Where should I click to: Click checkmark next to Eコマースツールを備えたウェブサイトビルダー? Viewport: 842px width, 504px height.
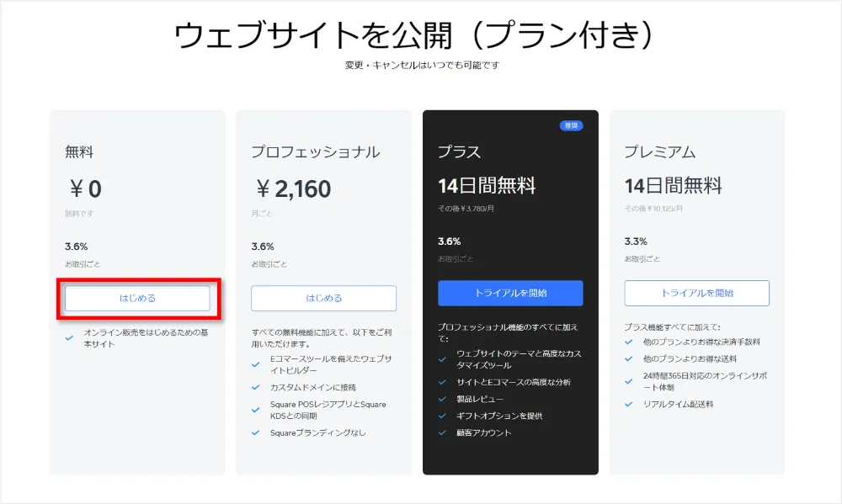pyautogui.click(x=256, y=364)
